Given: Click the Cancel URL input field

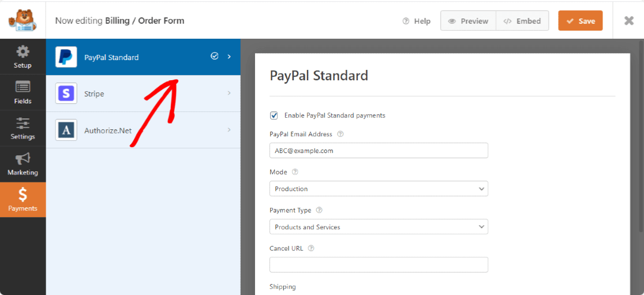Looking at the screenshot, I should (379, 264).
